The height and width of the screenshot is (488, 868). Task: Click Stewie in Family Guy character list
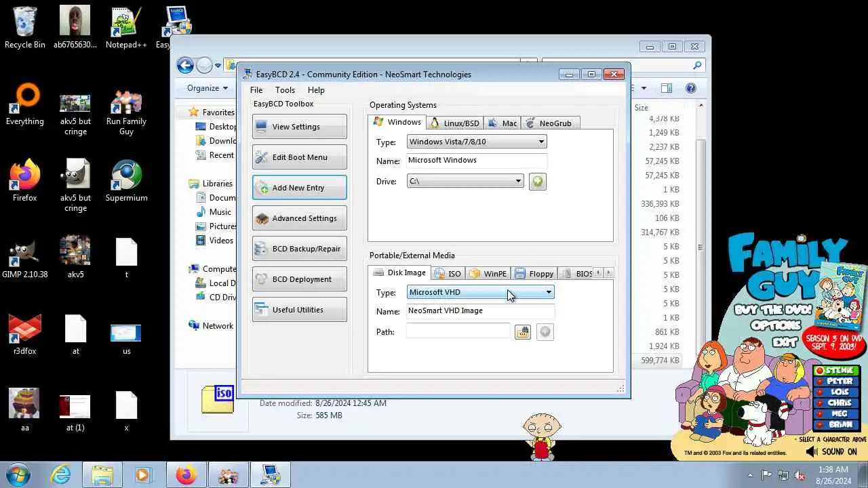pos(837,371)
